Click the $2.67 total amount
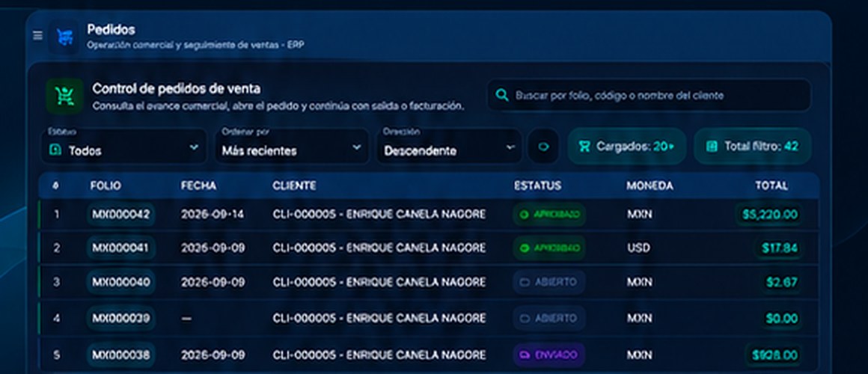This screenshot has height=374, width=868. (x=782, y=283)
